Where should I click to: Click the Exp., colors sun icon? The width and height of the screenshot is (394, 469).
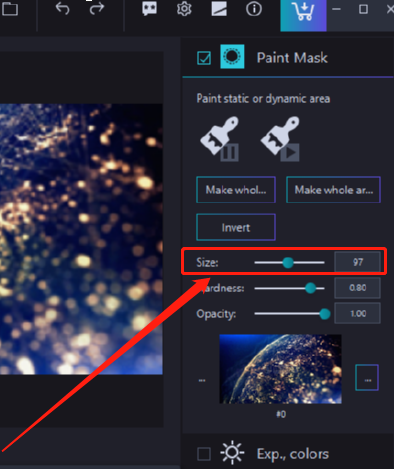(232, 453)
